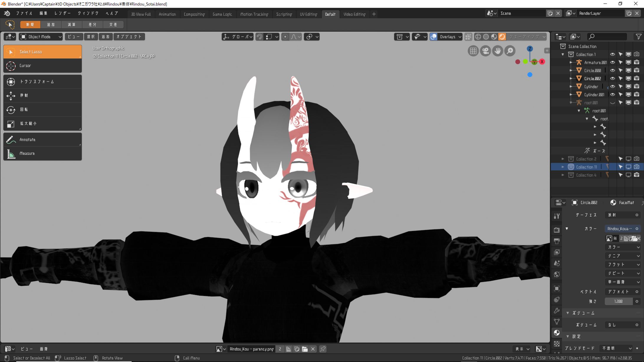Select the Move (移動) tool
Image resolution: width=644 pixels, height=362 pixels.
[x=42, y=95]
